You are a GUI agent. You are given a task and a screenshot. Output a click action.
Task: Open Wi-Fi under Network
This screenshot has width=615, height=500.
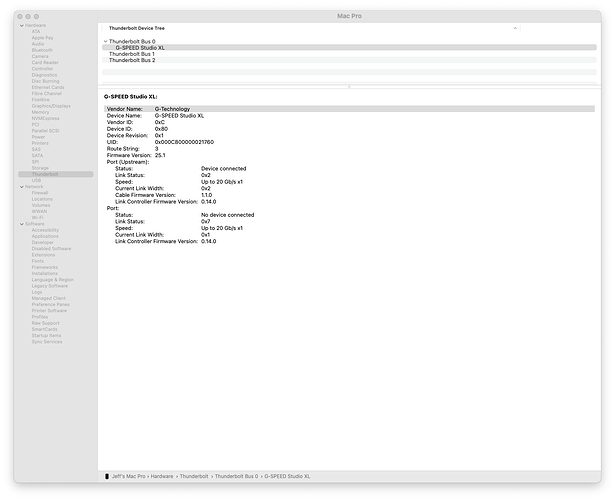coord(37,218)
